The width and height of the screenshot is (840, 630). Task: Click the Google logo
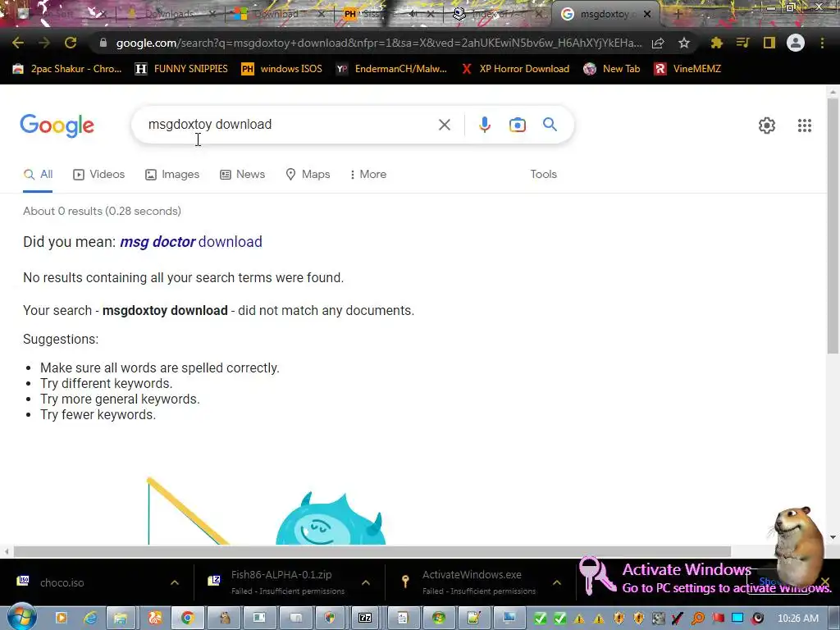[57, 126]
